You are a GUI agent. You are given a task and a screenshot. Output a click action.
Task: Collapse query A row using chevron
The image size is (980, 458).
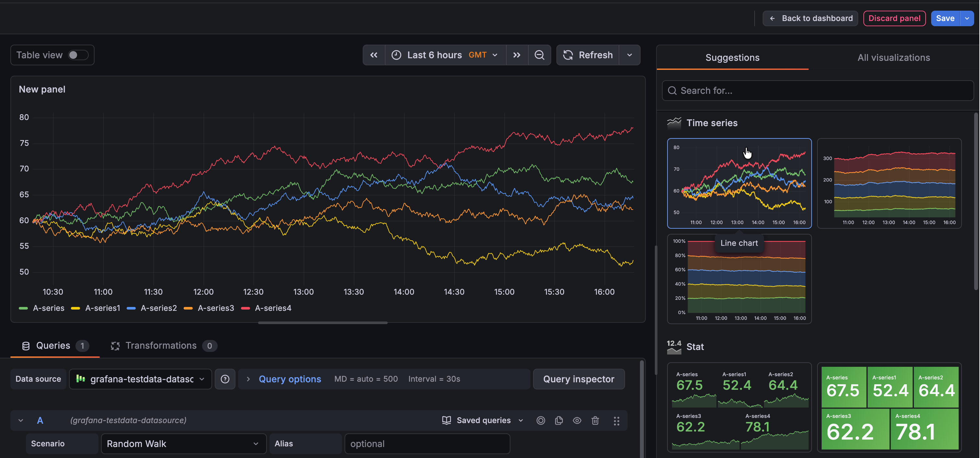[20, 420]
